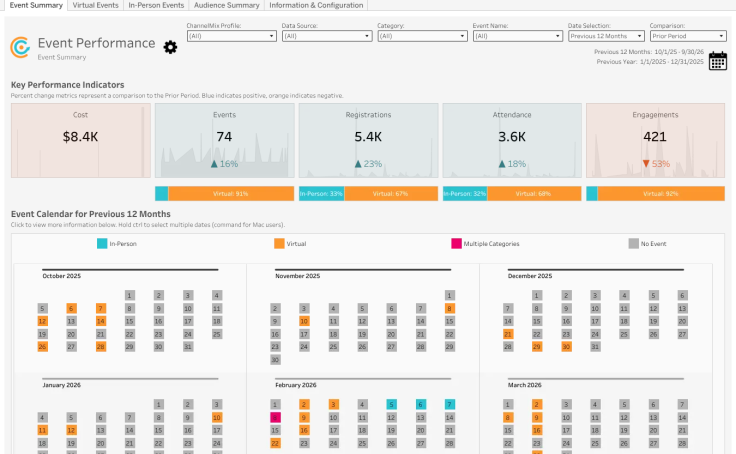Image resolution: width=736 pixels, height=454 pixels.
Task: Select December 2025 day 30
Action: click(566, 346)
